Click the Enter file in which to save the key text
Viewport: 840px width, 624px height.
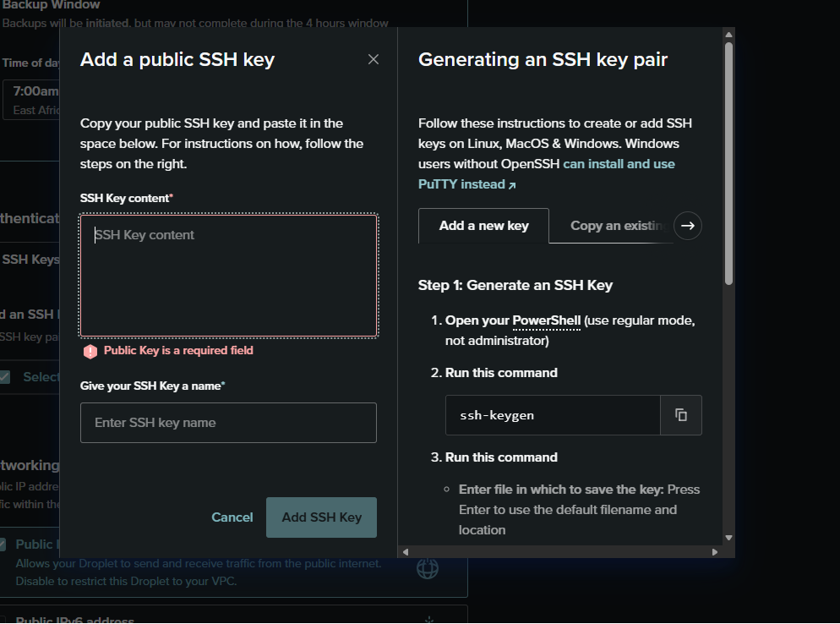pos(561,490)
